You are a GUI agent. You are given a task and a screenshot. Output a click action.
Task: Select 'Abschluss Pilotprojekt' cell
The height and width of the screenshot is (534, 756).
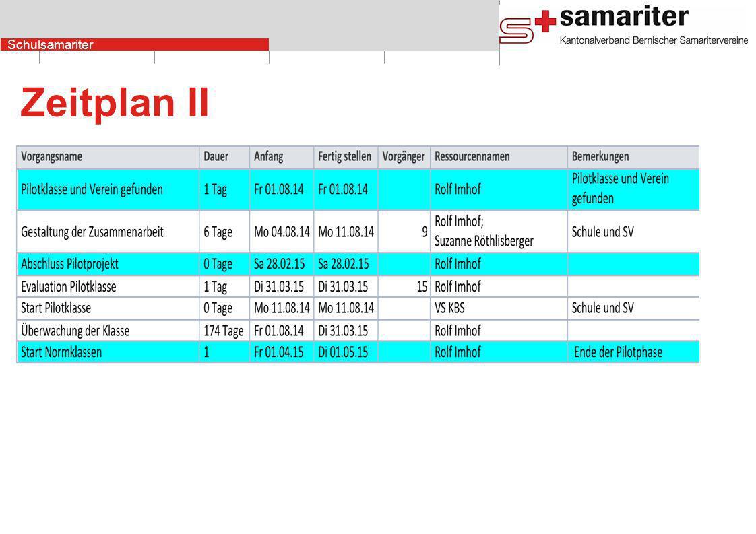click(x=108, y=264)
